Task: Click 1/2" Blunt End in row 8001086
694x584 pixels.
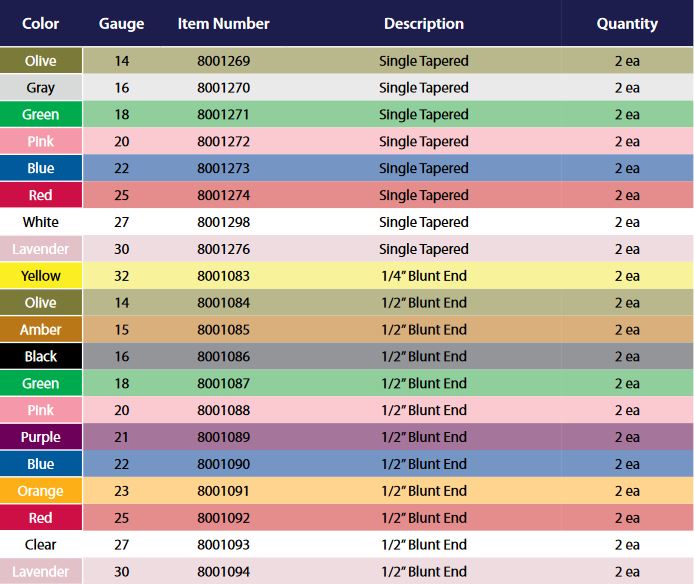Action: [424, 356]
